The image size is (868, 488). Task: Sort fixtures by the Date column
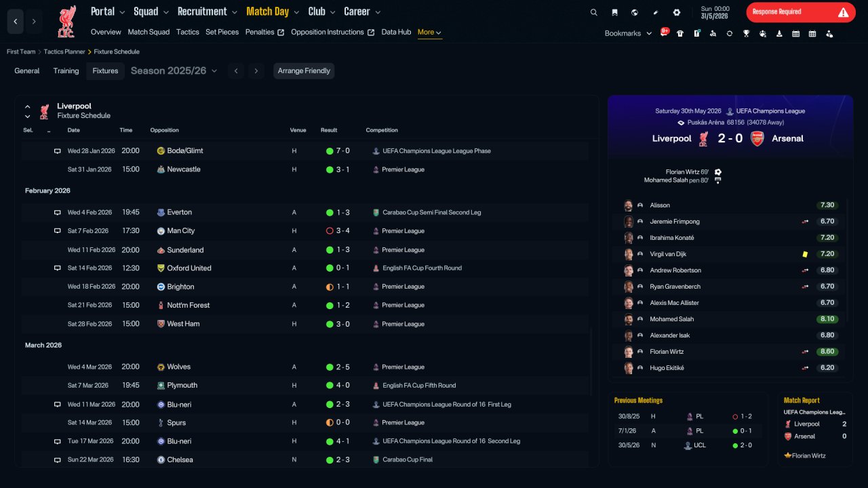(73, 130)
